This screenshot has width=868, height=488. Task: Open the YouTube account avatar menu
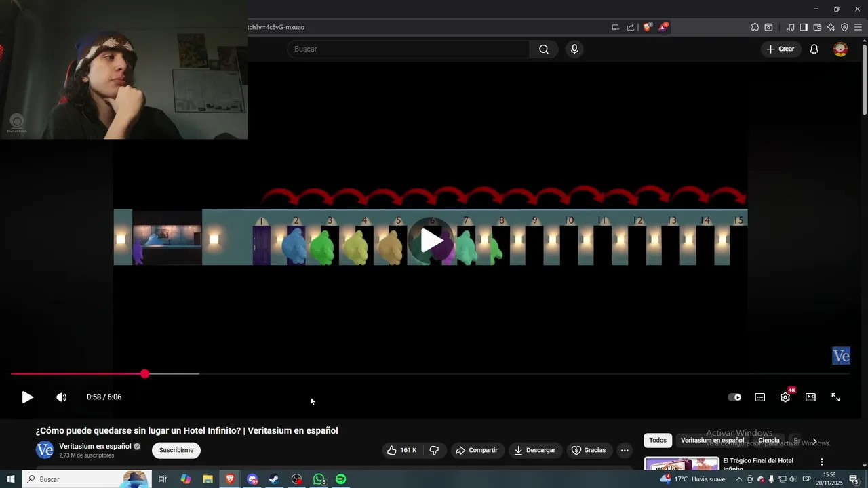point(840,49)
